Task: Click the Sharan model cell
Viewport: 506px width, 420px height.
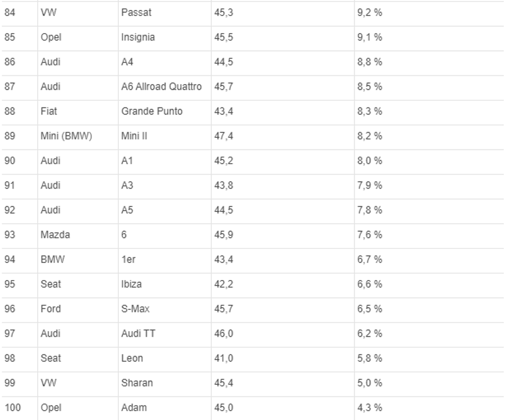Action: click(x=137, y=383)
